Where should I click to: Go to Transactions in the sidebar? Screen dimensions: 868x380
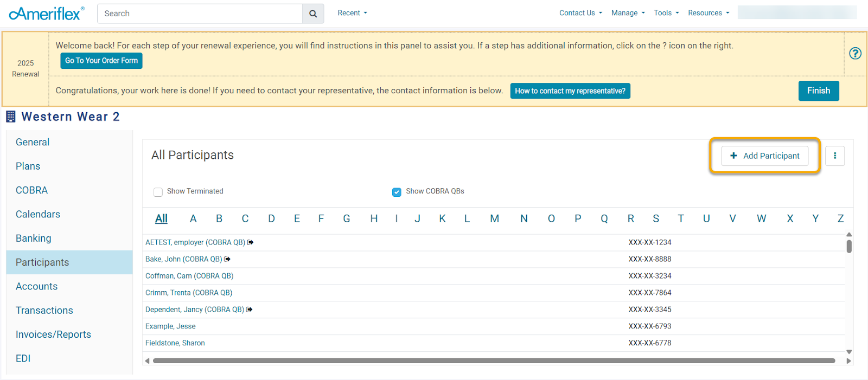69,311
